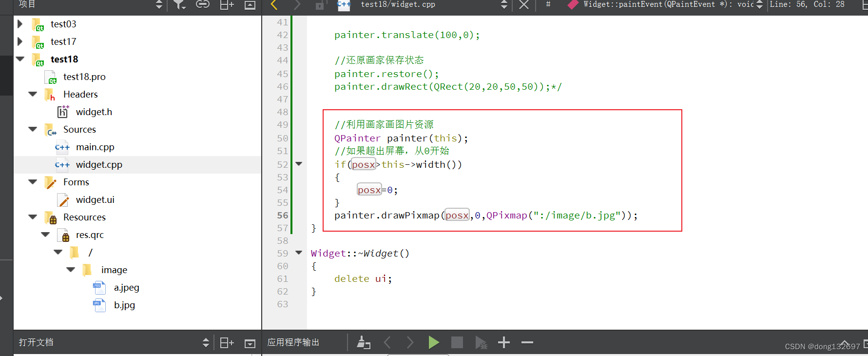
Task: Go to next output item
Action: click(x=410, y=342)
